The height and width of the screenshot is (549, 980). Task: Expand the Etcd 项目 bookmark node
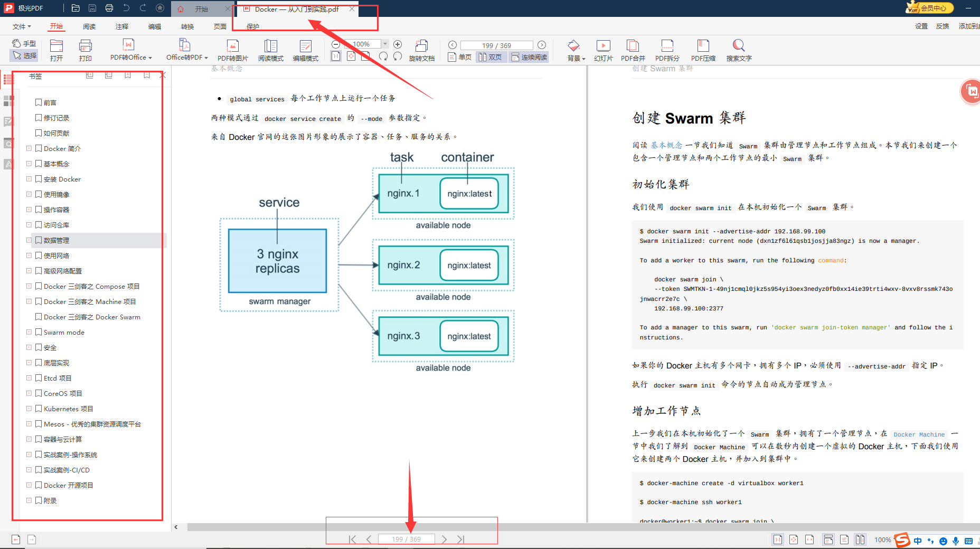tap(29, 378)
